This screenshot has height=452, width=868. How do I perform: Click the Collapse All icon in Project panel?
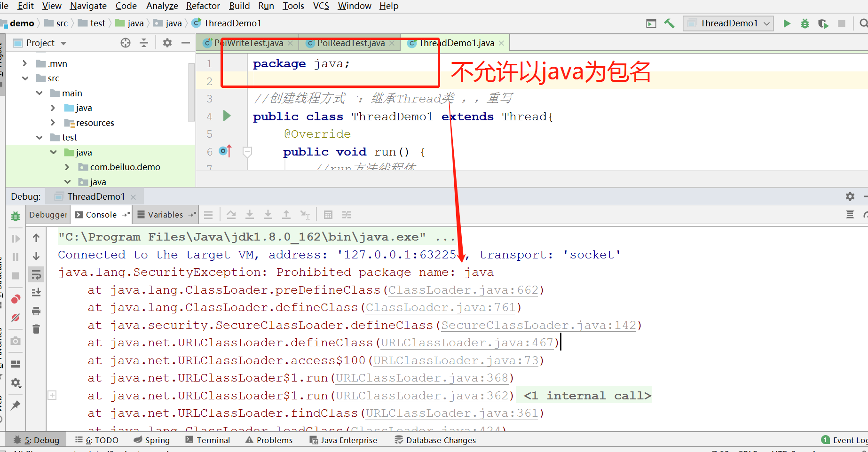144,43
